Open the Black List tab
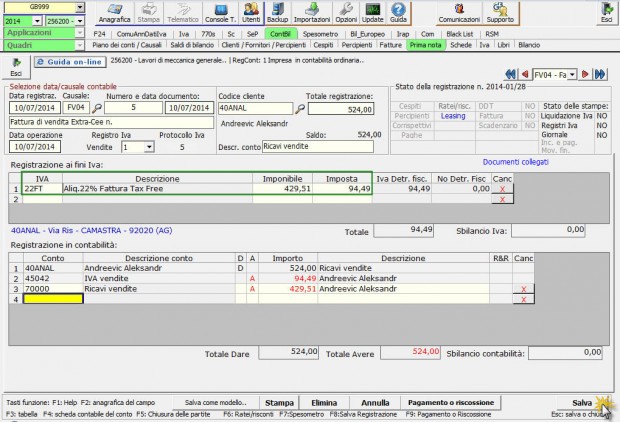 459,34
